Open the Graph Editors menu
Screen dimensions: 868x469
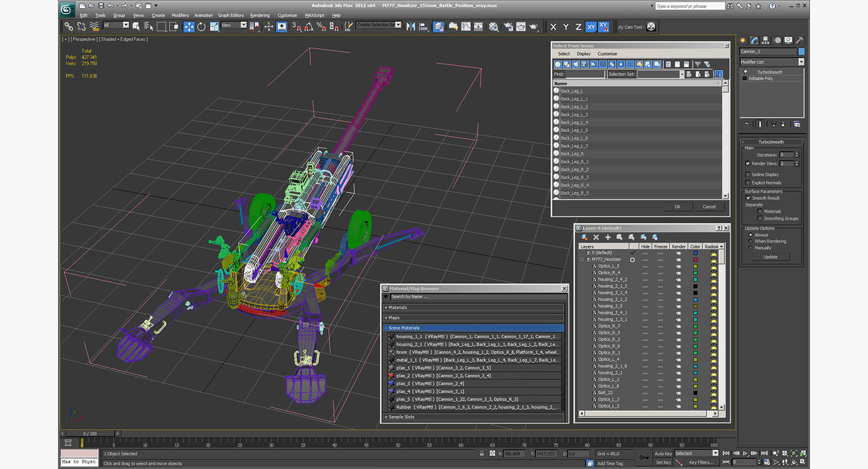click(x=231, y=16)
